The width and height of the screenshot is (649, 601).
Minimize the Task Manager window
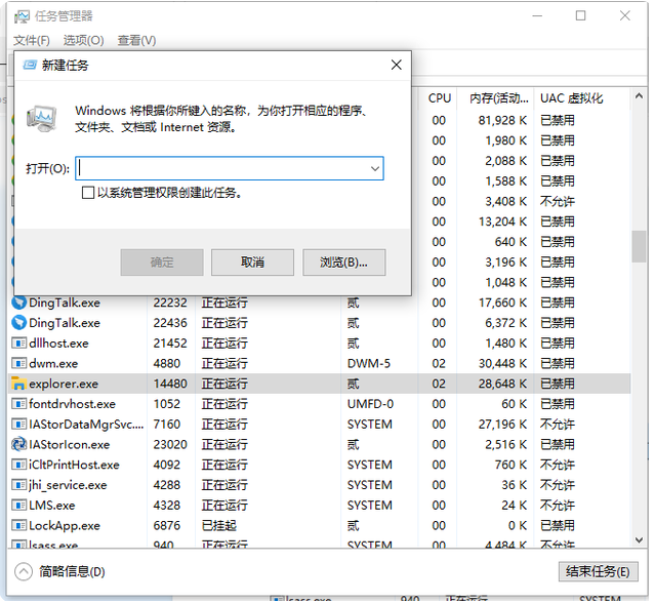click(x=537, y=16)
